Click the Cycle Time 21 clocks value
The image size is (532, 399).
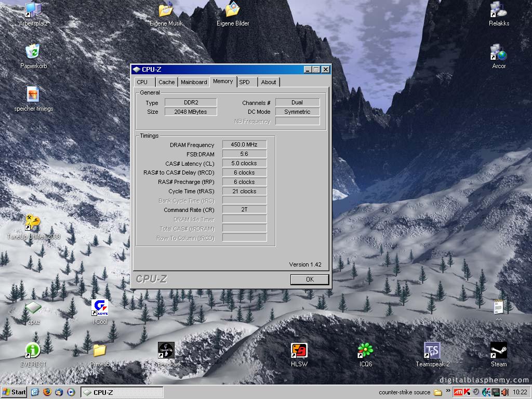[x=244, y=191]
